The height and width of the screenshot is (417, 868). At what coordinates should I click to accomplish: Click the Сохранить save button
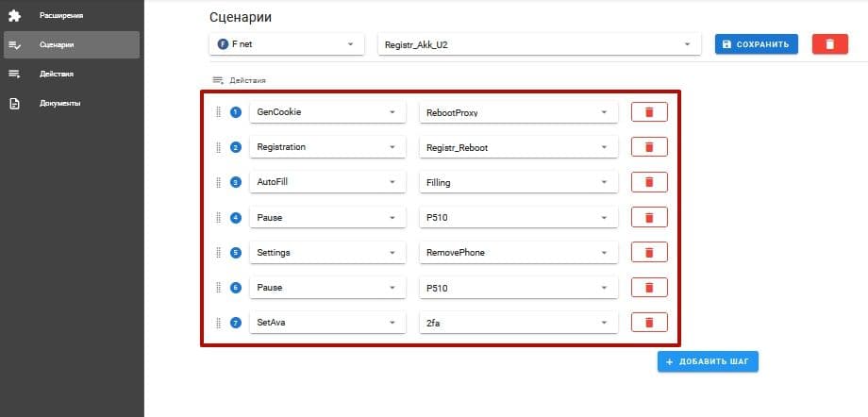[x=757, y=44]
